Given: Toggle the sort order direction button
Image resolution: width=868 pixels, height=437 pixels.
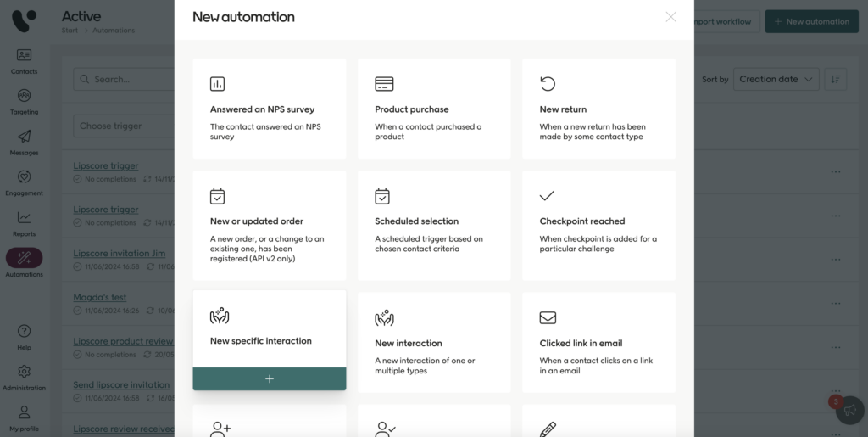Looking at the screenshot, I should (835, 79).
